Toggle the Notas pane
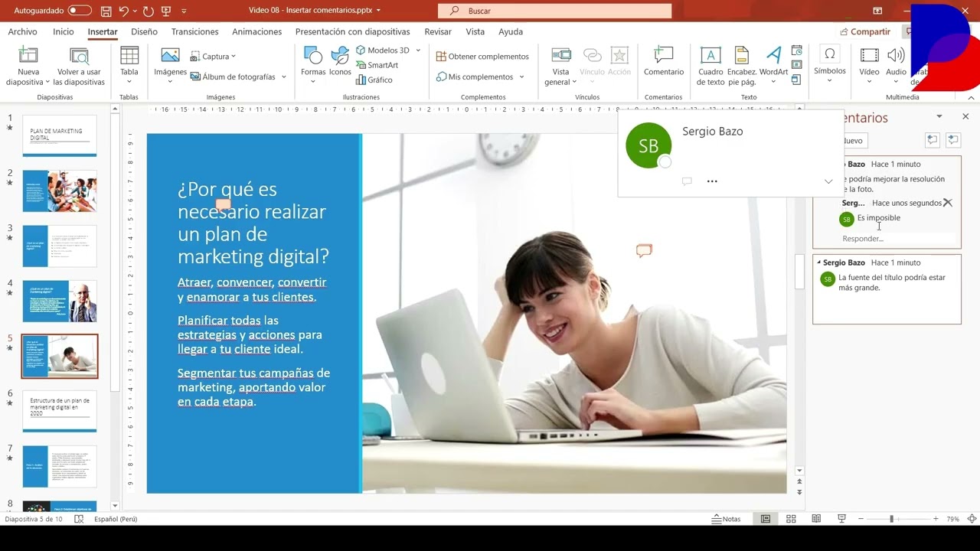The height and width of the screenshot is (551, 980). tap(727, 519)
